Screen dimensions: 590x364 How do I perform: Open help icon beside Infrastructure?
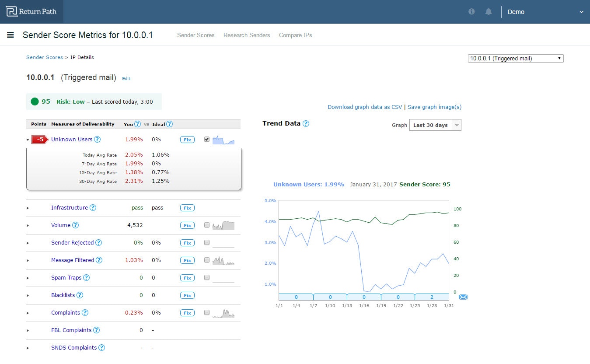93,208
